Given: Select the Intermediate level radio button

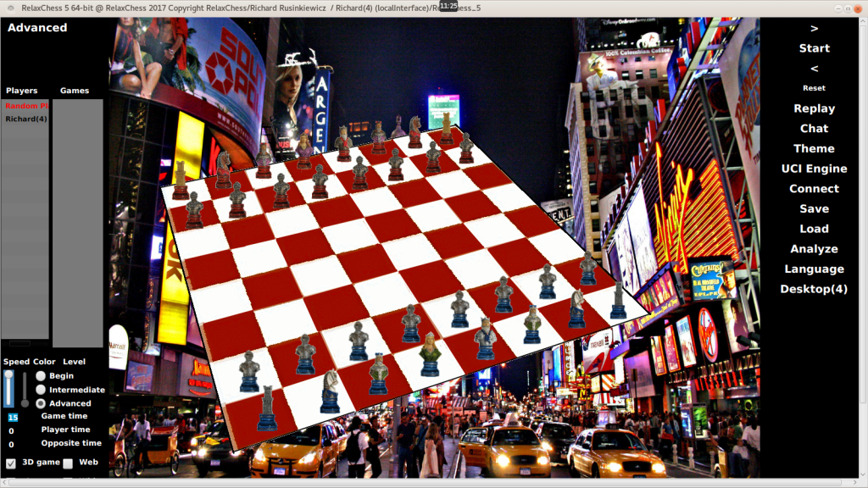Looking at the screenshot, I should (41, 390).
